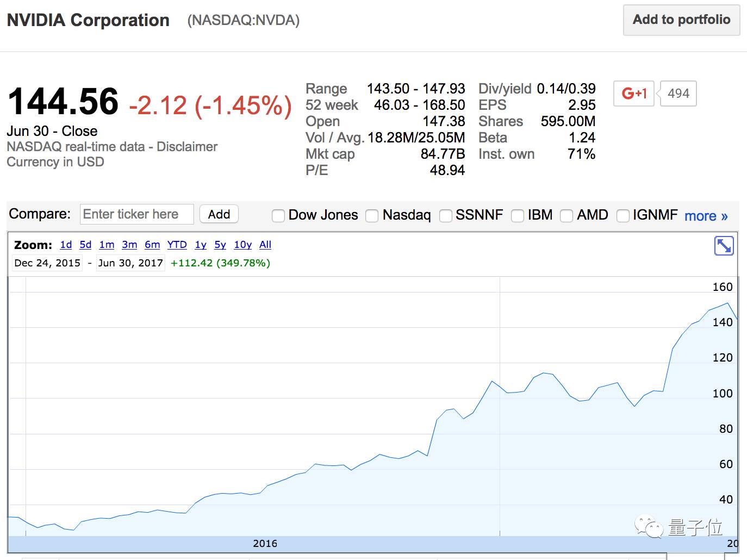Image resolution: width=747 pixels, height=560 pixels.
Task: Click the Range value 143.50 - 147.93
Action: coord(416,89)
